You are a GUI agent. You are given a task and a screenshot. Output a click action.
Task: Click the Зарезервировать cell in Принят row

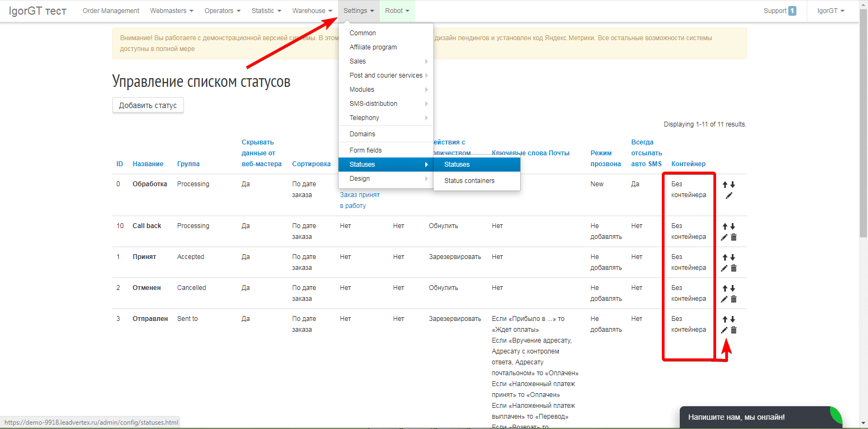point(455,257)
